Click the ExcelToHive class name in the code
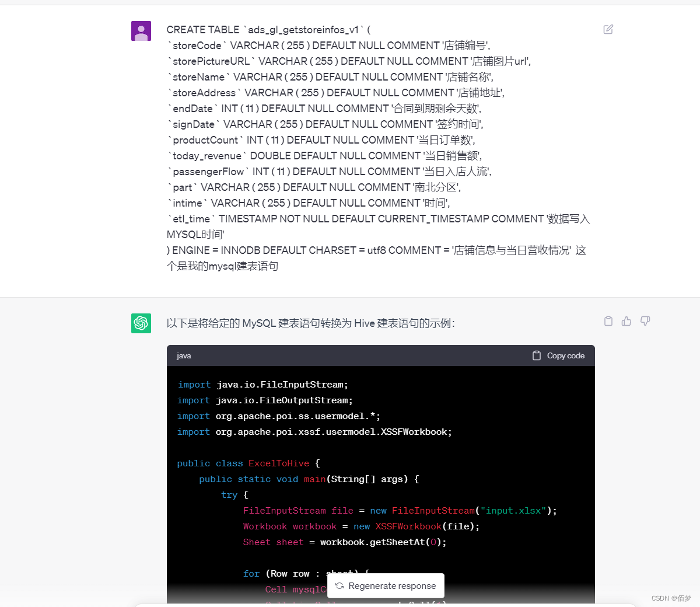 pos(279,463)
